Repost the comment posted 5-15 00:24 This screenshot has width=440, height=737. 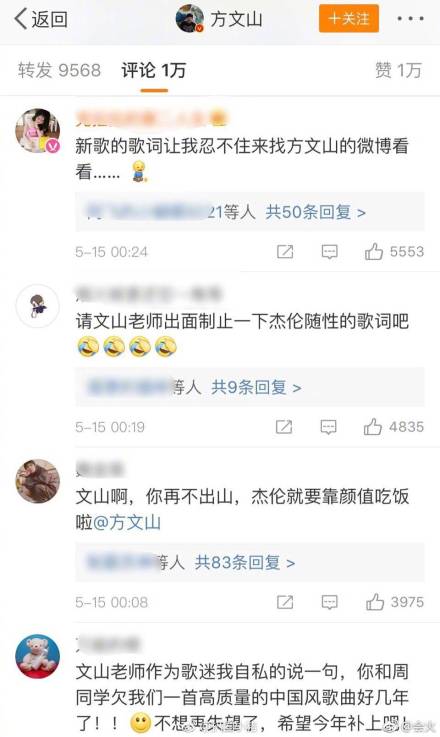point(285,252)
